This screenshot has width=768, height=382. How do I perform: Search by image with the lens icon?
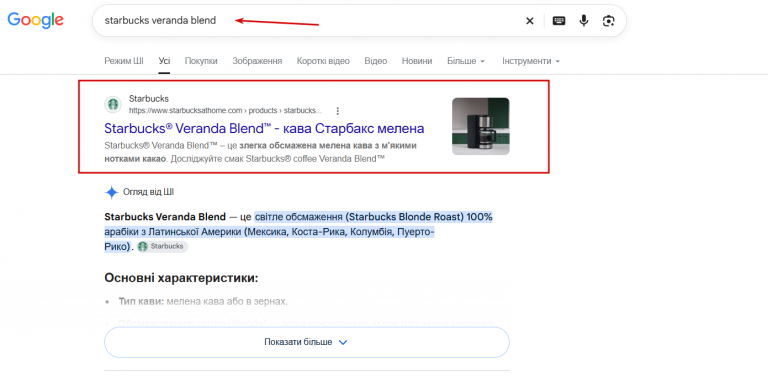(x=608, y=21)
